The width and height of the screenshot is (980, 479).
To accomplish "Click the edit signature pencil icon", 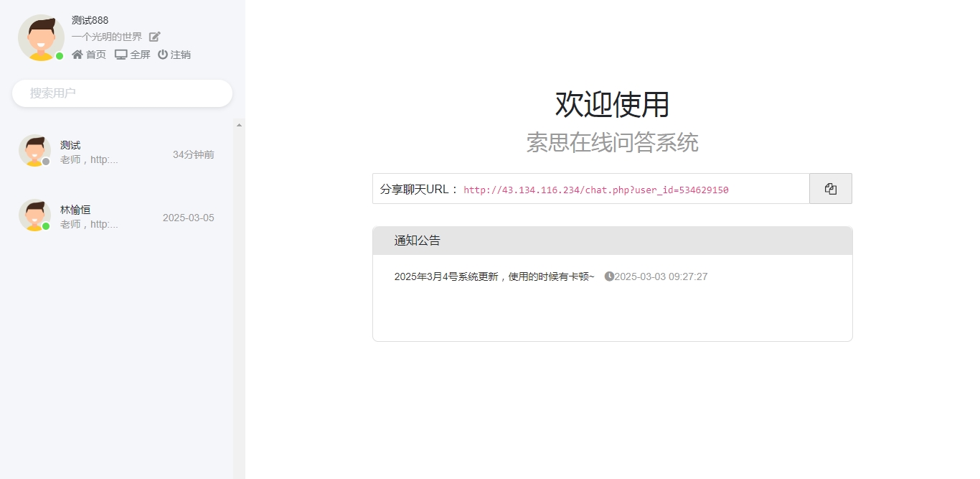I will click(155, 37).
